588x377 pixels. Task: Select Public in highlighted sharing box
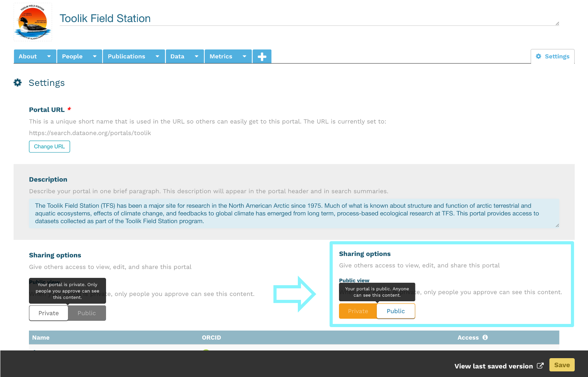click(x=396, y=311)
